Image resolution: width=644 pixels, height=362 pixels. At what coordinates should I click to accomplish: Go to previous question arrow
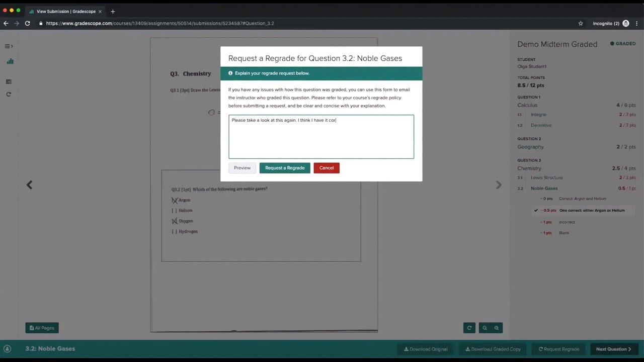(29, 185)
